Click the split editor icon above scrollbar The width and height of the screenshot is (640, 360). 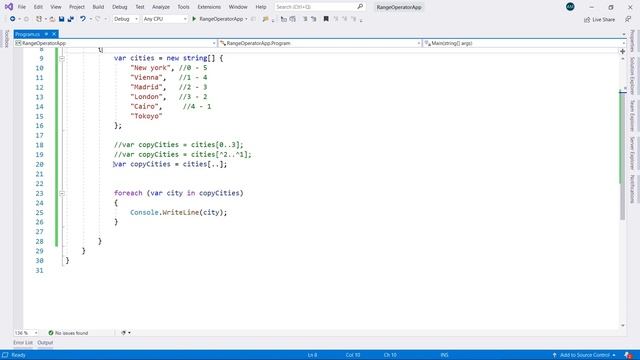(622, 51)
